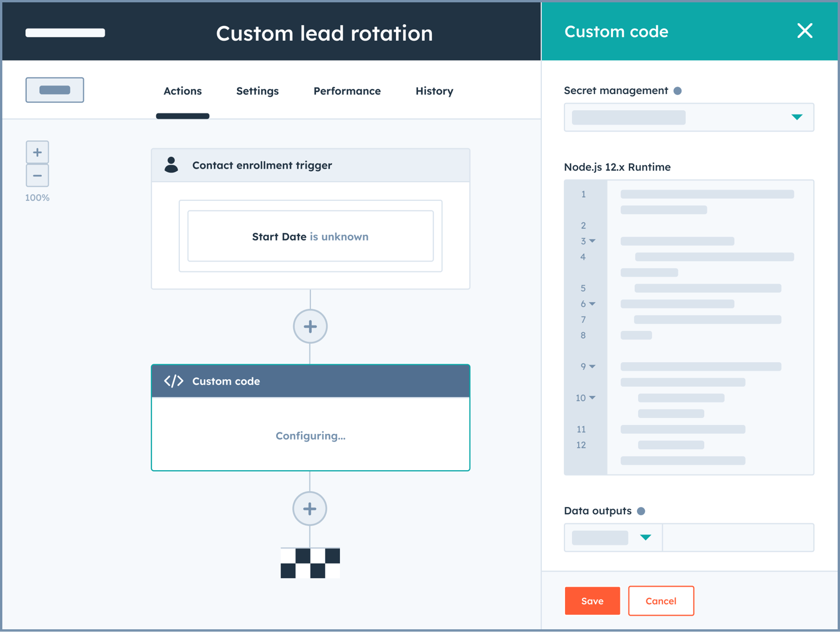Click the plus icon below the Custom code action
Viewport: 840px width, 632px height.
pos(310,509)
